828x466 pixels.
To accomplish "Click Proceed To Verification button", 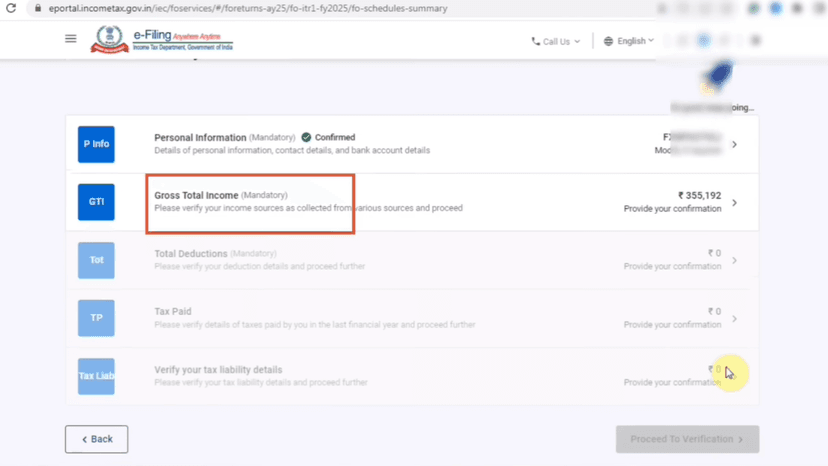I will [687, 439].
